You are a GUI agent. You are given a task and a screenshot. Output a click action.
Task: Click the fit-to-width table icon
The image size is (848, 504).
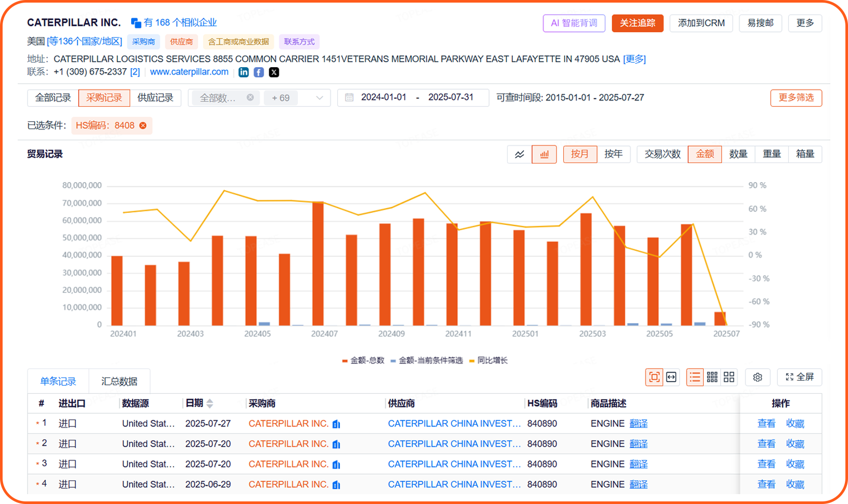(x=671, y=377)
